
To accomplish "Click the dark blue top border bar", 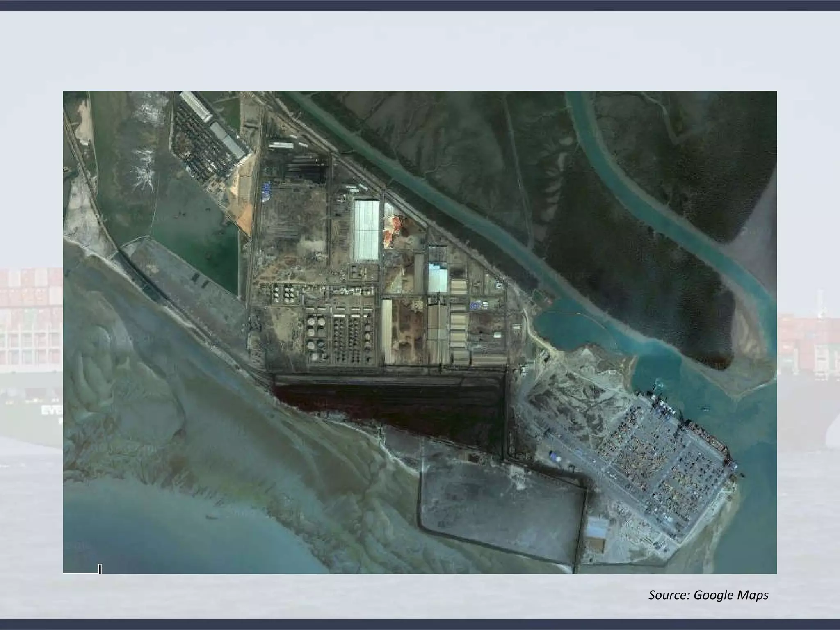I will [420, 5].
